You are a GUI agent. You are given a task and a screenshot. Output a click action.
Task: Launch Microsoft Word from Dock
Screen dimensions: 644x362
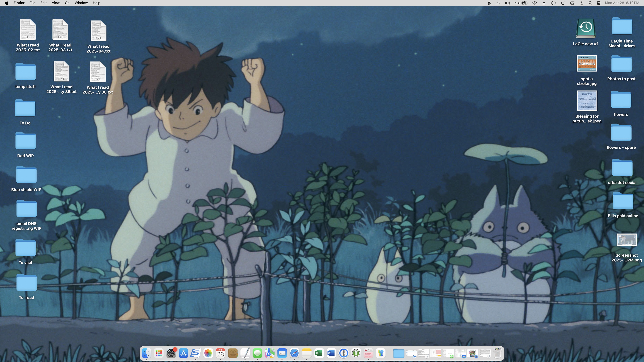pyautogui.click(x=331, y=353)
